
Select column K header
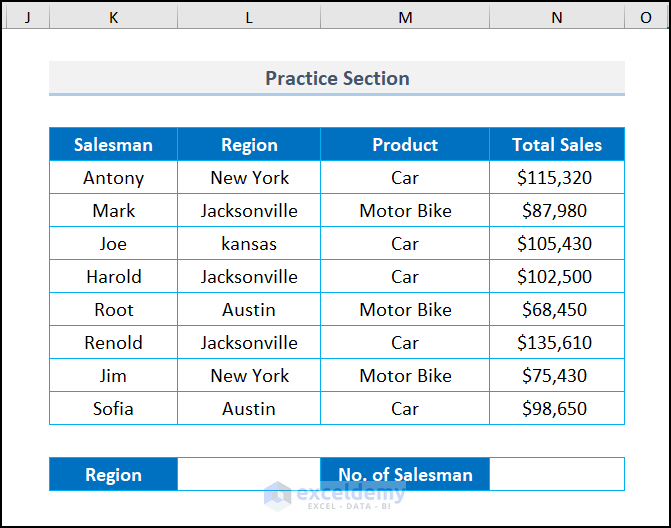pos(113,18)
